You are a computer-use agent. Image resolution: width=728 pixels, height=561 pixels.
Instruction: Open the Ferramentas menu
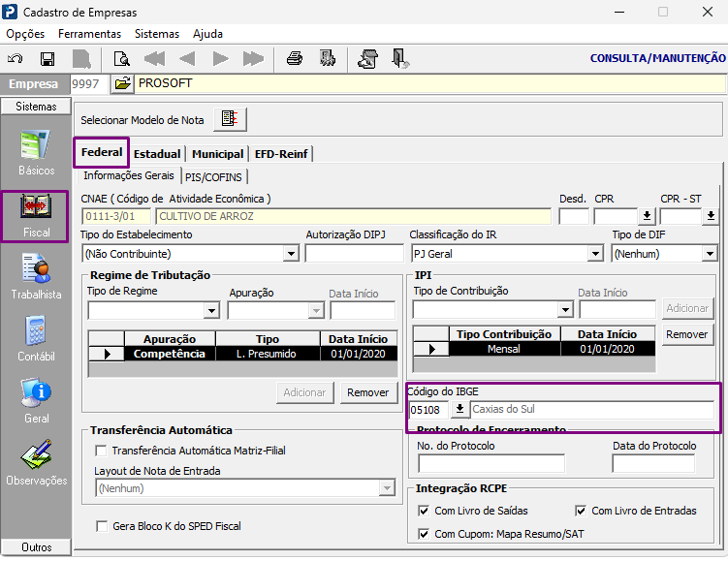coord(89,34)
